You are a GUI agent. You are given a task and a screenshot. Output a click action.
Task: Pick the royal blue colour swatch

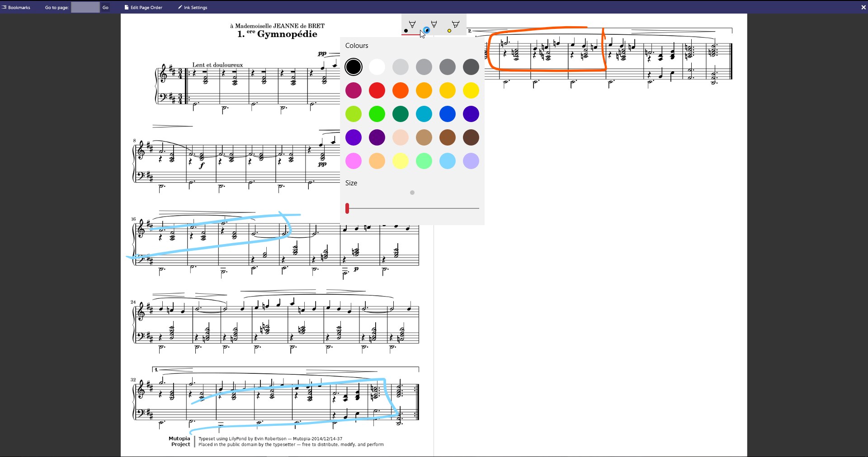[x=448, y=114]
